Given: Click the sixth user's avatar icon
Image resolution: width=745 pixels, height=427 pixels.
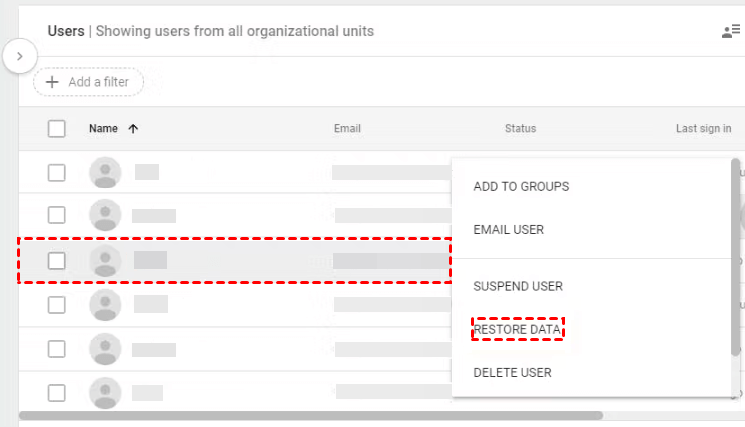Looking at the screenshot, I should click(105, 393).
